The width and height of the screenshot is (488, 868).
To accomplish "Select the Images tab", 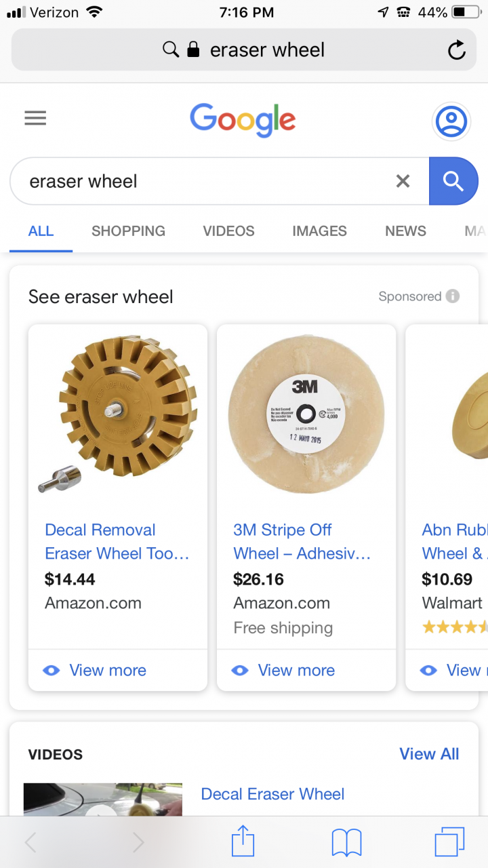I will click(319, 231).
